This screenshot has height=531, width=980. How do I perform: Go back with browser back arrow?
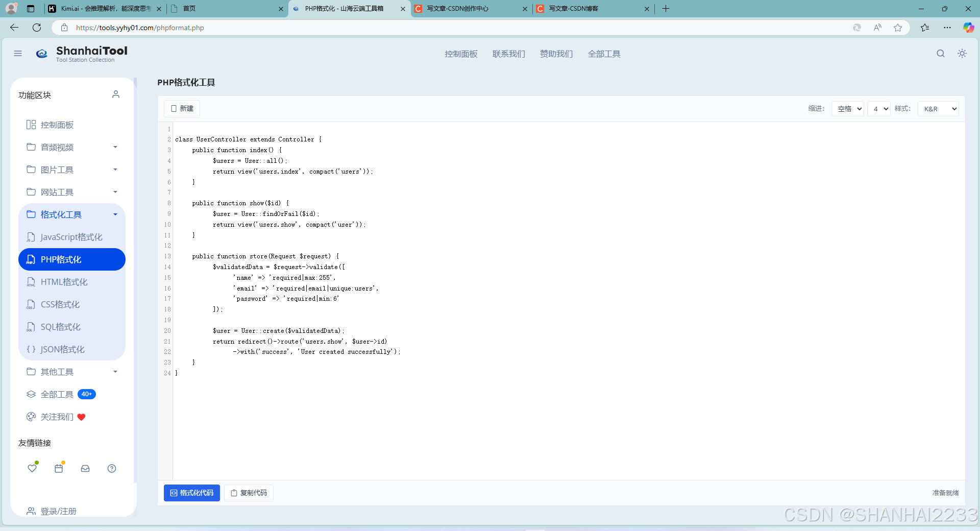pyautogui.click(x=14, y=28)
